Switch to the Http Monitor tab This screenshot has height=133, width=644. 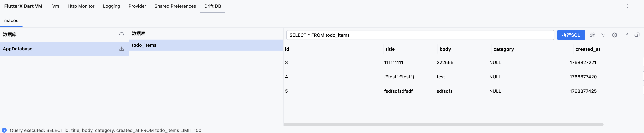81,6
